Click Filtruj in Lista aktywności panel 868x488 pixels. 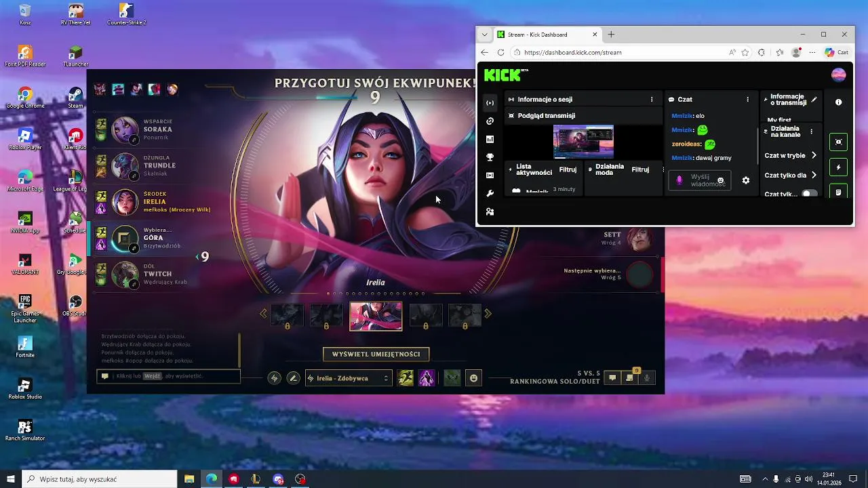pos(568,169)
